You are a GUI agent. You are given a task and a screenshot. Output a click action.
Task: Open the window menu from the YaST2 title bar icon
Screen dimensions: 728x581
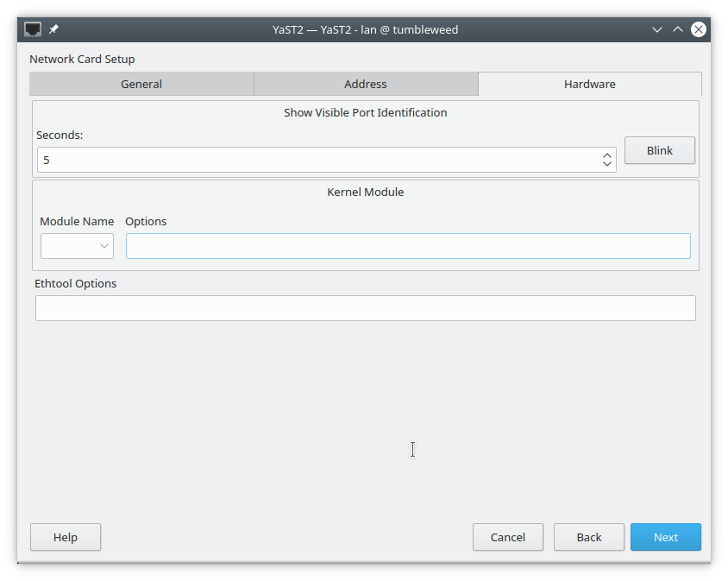(33, 29)
